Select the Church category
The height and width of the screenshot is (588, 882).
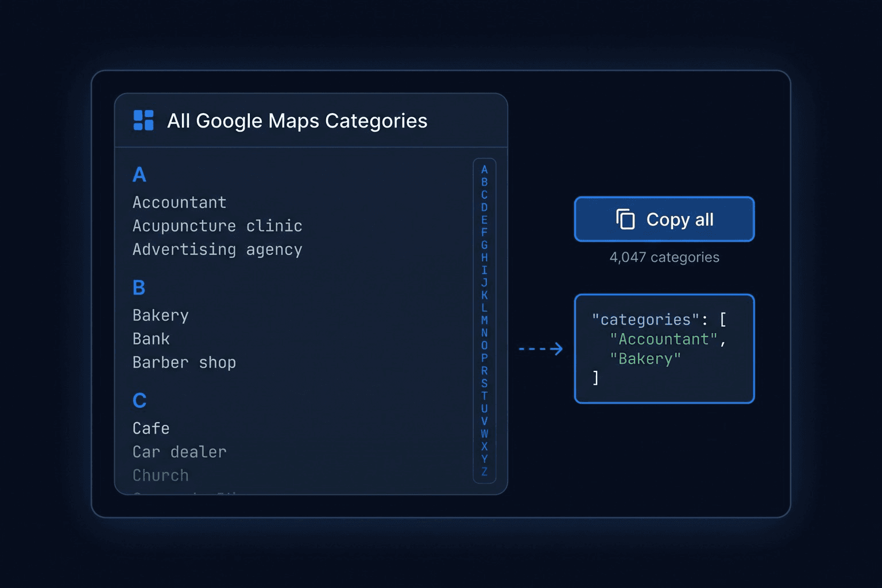[160, 475]
